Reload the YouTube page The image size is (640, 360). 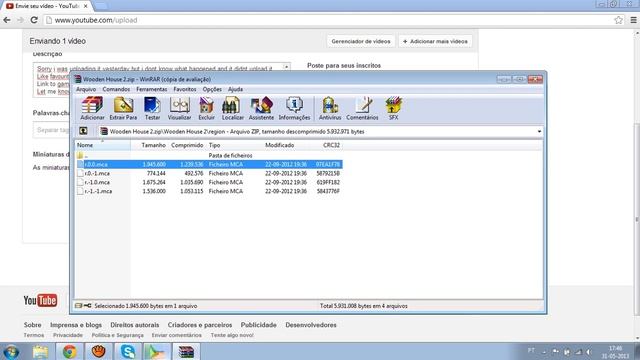coord(34,20)
